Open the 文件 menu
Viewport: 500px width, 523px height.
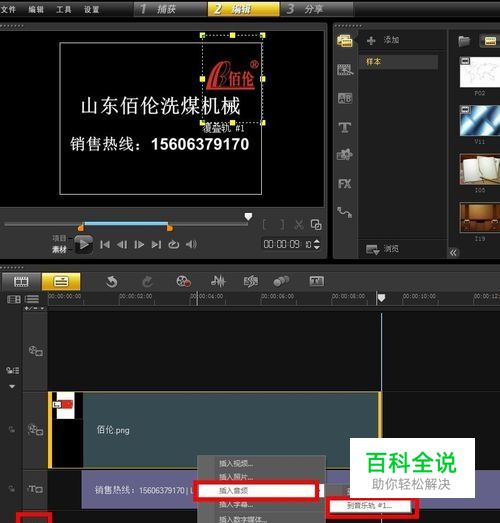pos(8,9)
